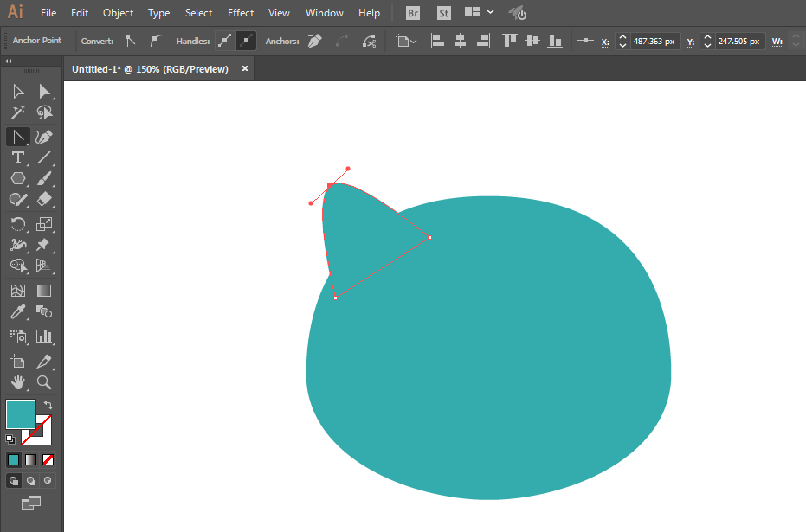Open the Bridge launcher

(x=413, y=13)
